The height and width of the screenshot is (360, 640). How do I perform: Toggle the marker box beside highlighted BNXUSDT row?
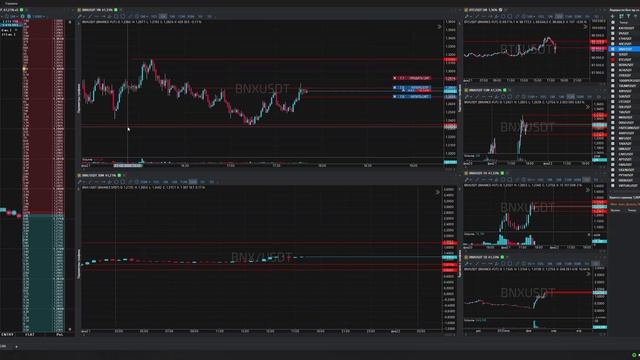coord(613,49)
